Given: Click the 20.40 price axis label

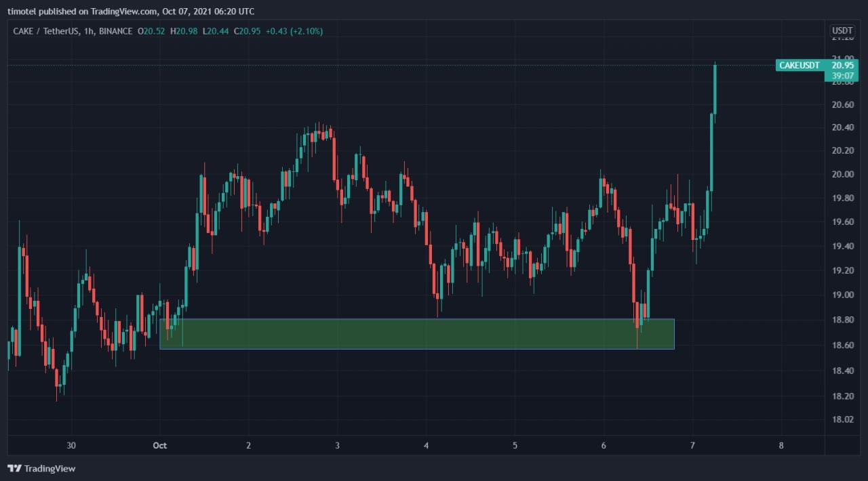Looking at the screenshot, I should (x=842, y=127).
